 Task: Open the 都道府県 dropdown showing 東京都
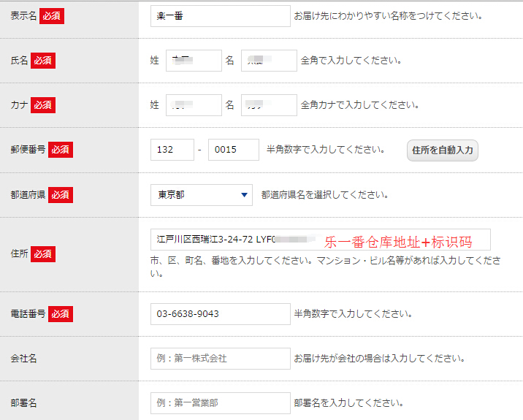201,195
